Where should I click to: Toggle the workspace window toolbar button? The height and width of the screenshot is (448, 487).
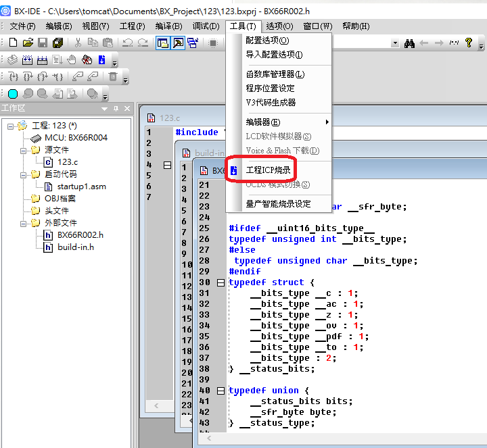tap(163, 43)
